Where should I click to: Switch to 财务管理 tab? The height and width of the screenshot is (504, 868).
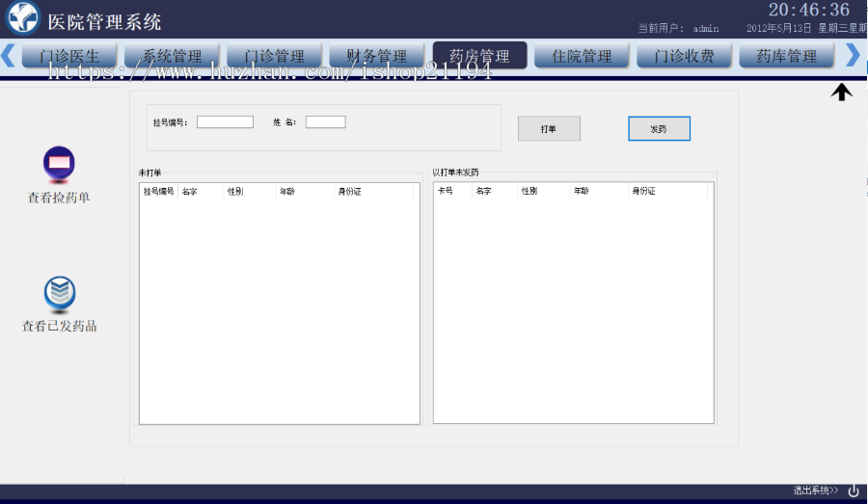click(x=376, y=55)
